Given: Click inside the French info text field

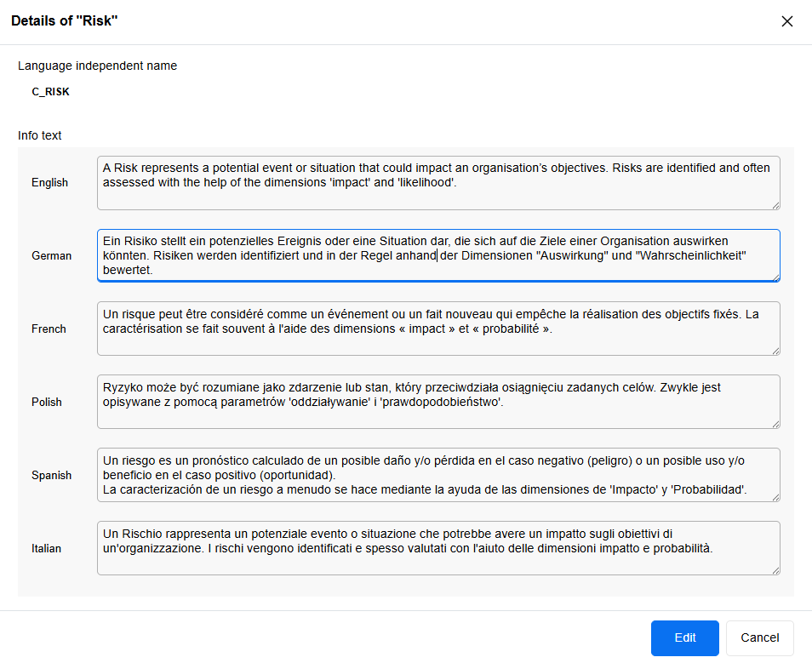Looking at the screenshot, I should click(438, 329).
